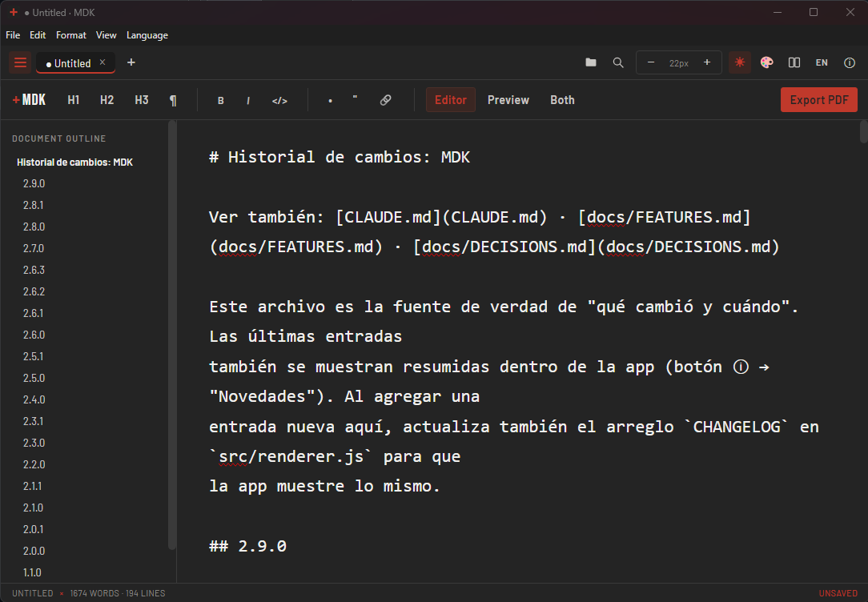Insert a hyperlink
This screenshot has height=602, width=868.
click(385, 100)
